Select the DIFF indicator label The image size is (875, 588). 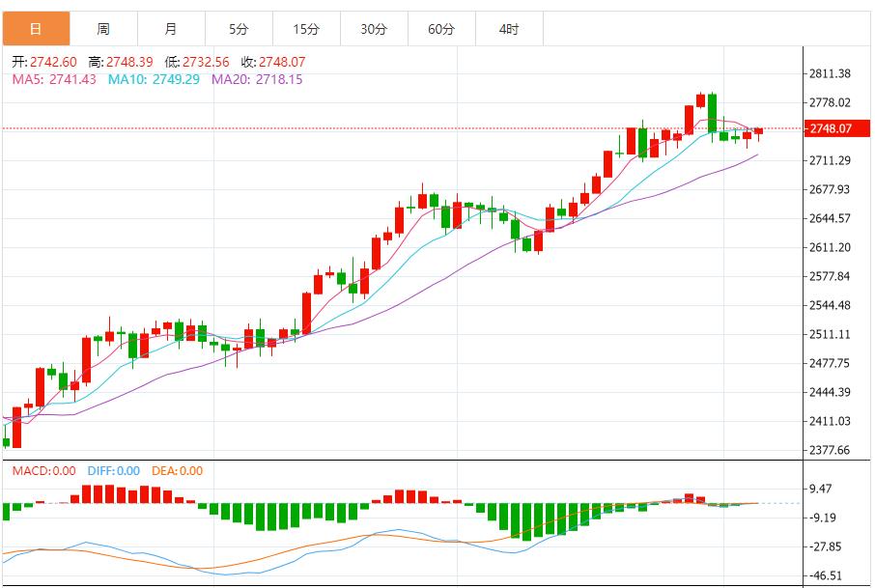click(113, 471)
